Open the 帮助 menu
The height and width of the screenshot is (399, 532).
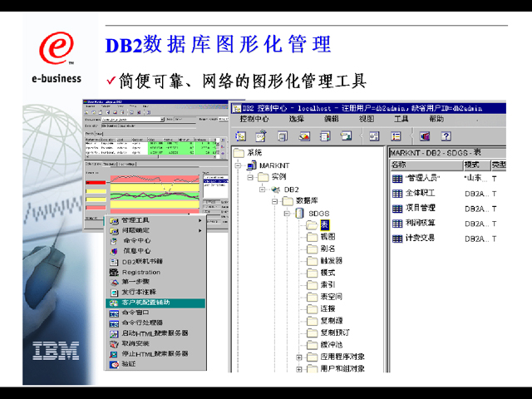pyautogui.click(x=436, y=119)
